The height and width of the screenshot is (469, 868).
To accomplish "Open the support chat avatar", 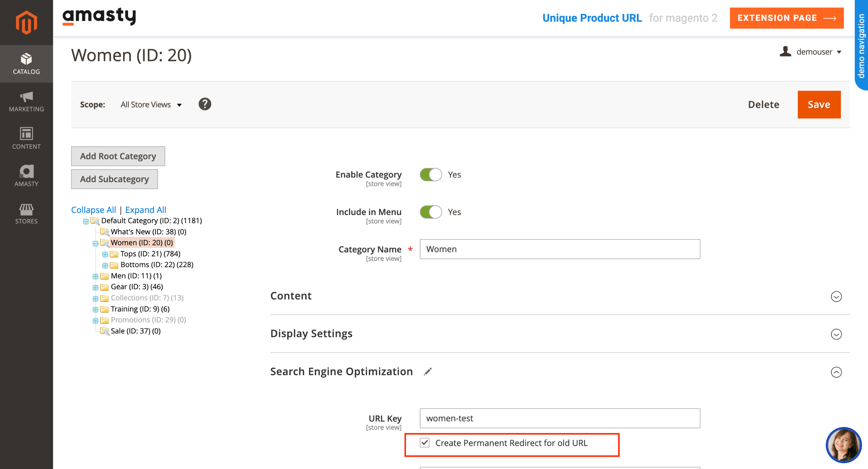I will [x=843, y=445].
